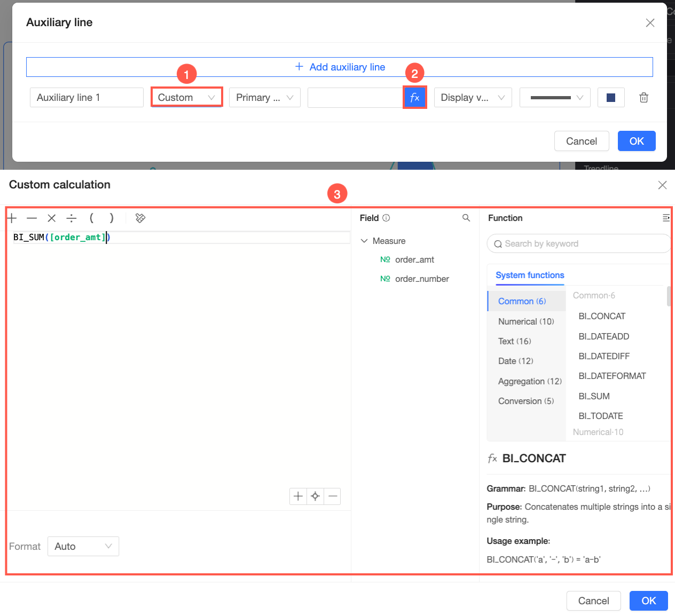Open the Primary axis dropdown
The width and height of the screenshot is (675, 616).
[x=265, y=98]
